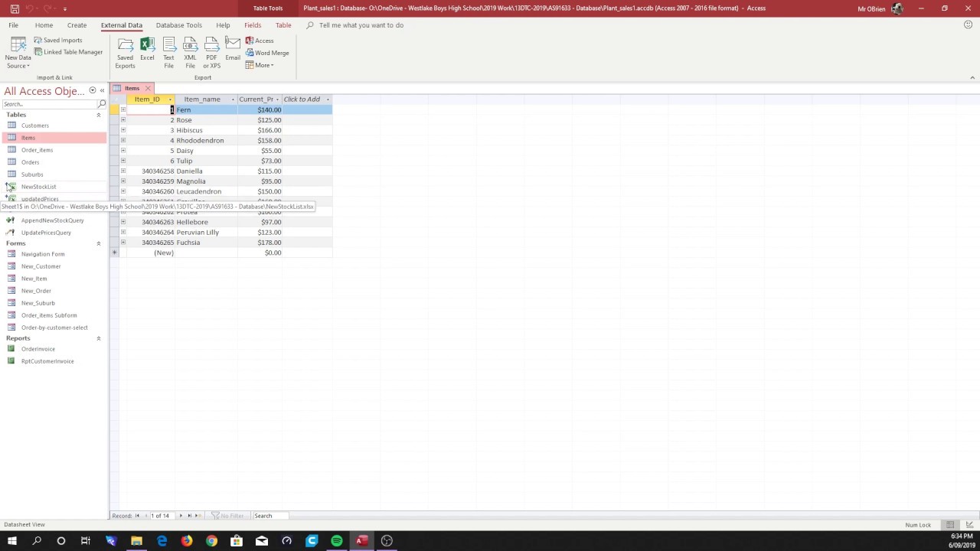Open the Suburbs table
Screen dimensions: 980x551
pos(32,174)
